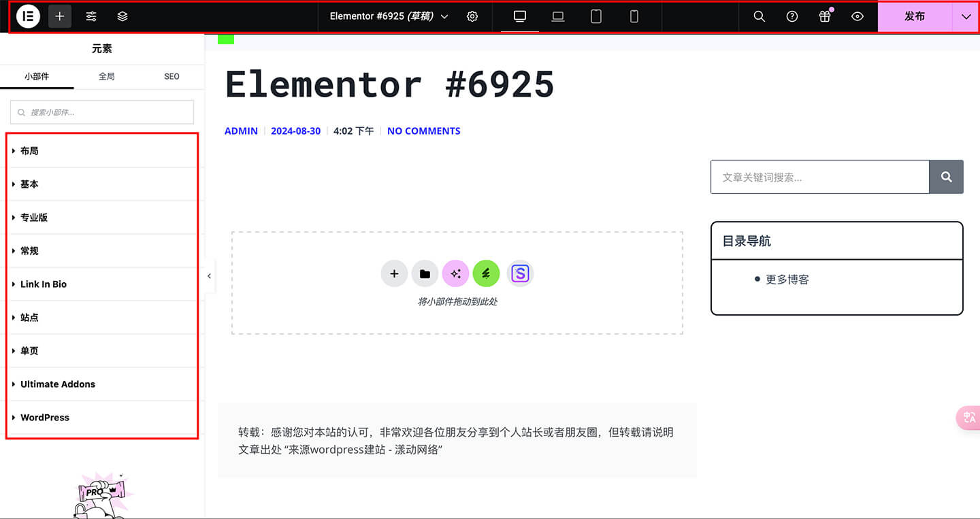This screenshot has height=519, width=980.
Task: Click the green Envato elements icon
Action: pos(486,273)
